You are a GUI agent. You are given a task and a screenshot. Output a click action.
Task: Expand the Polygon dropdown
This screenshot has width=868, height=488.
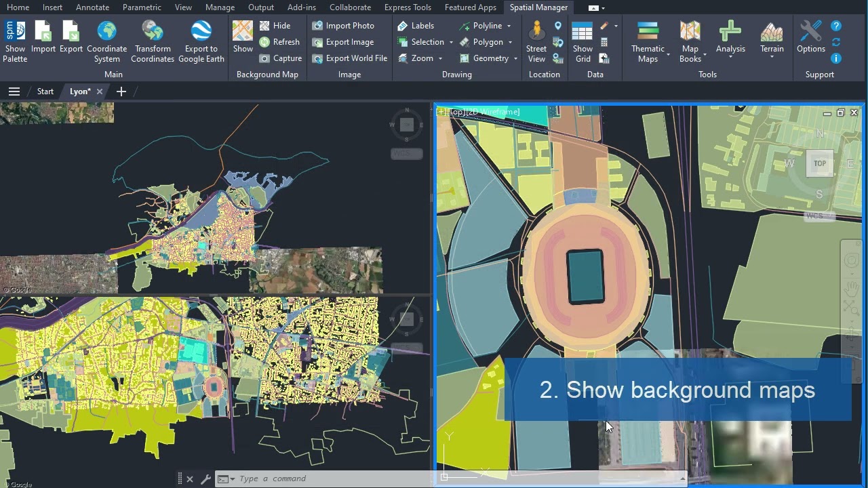510,42
